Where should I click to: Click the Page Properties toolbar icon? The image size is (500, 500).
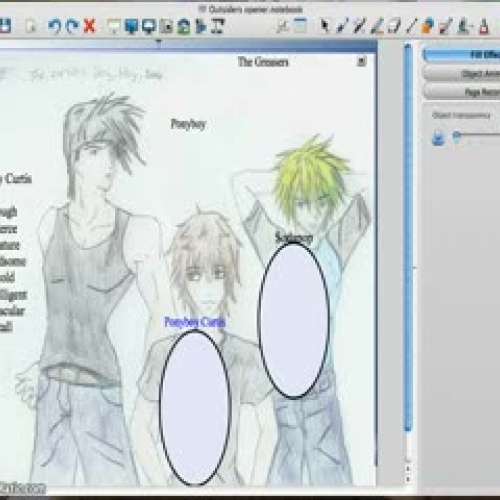[301, 26]
